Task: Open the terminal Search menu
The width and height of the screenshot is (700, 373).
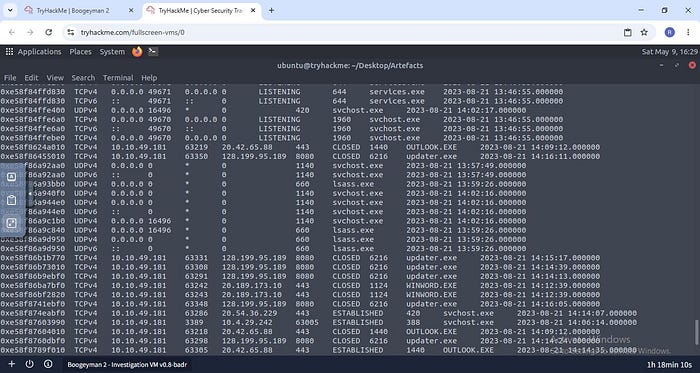Action: pos(83,78)
